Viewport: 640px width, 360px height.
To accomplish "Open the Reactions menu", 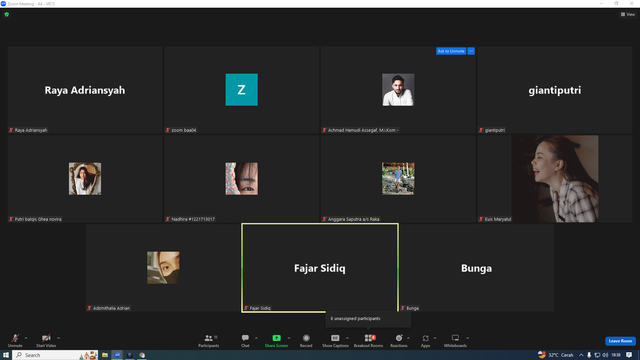I will coord(399,340).
